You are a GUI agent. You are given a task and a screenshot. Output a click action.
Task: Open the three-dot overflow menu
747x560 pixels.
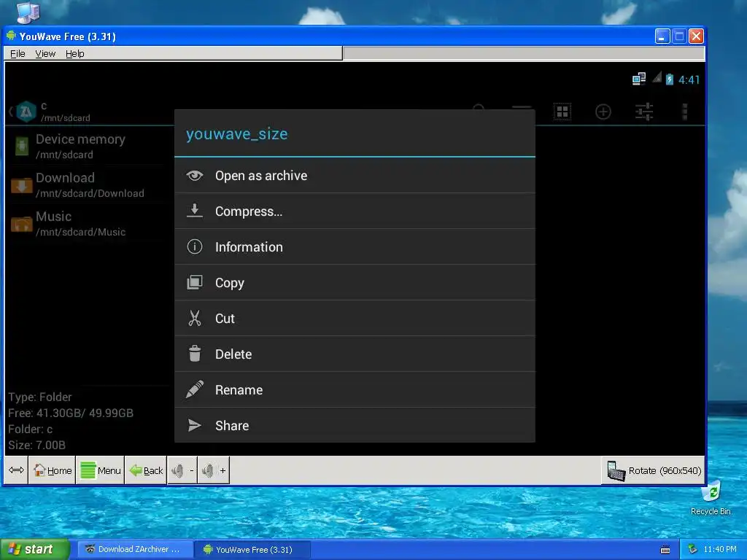pos(684,112)
